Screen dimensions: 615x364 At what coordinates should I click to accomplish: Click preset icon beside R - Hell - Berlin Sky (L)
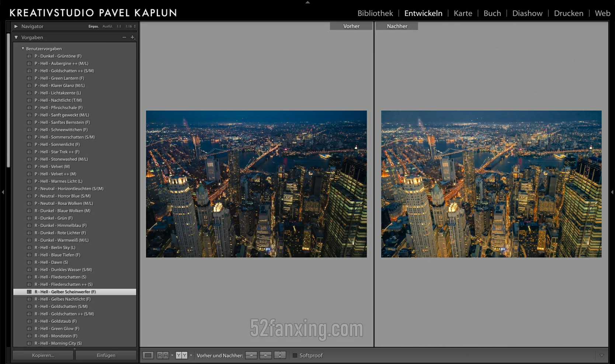tap(29, 248)
